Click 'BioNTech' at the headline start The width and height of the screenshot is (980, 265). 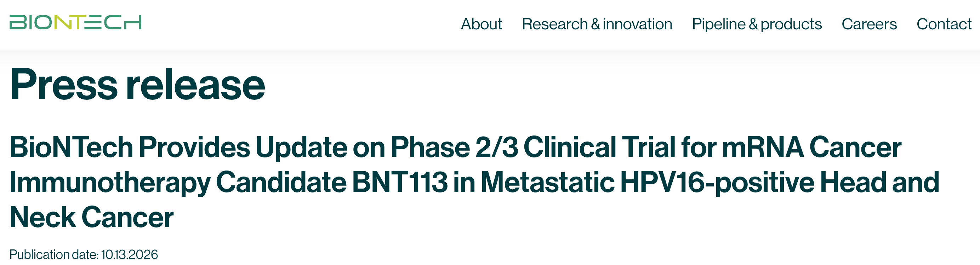coord(71,147)
